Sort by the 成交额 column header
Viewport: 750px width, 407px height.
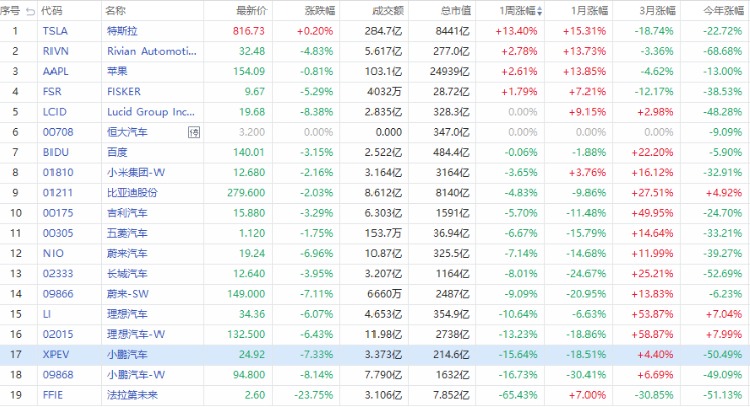(388, 11)
